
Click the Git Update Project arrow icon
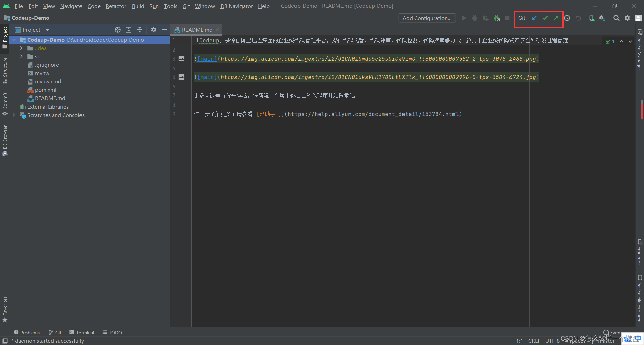coord(534,18)
